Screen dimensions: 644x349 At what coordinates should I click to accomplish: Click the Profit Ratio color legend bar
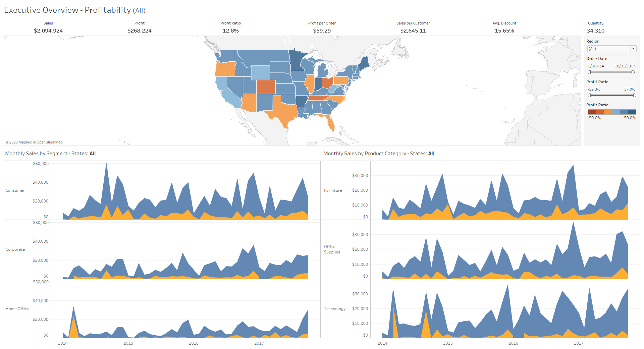(612, 112)
